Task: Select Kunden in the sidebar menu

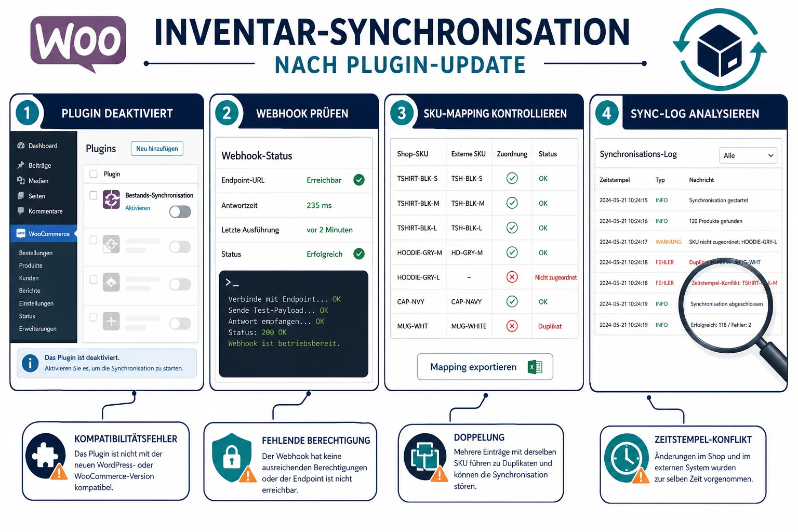Action: tap(29, 278)
